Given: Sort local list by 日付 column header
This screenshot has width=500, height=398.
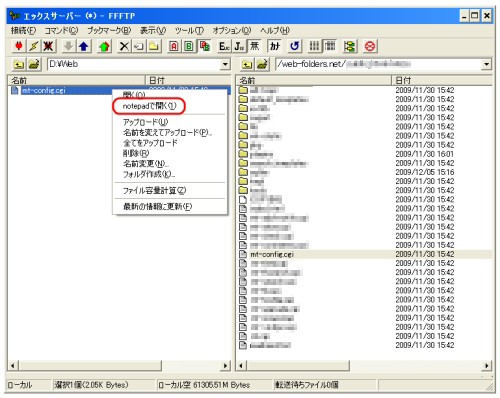Looking at the screenshot, I should point(188,80).
